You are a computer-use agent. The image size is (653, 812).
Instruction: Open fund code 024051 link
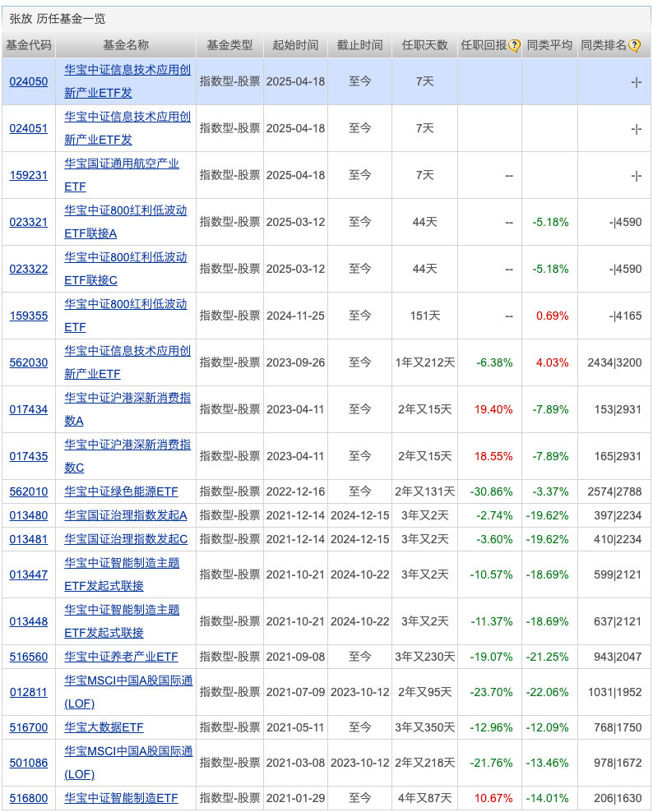tap(29, 128)
